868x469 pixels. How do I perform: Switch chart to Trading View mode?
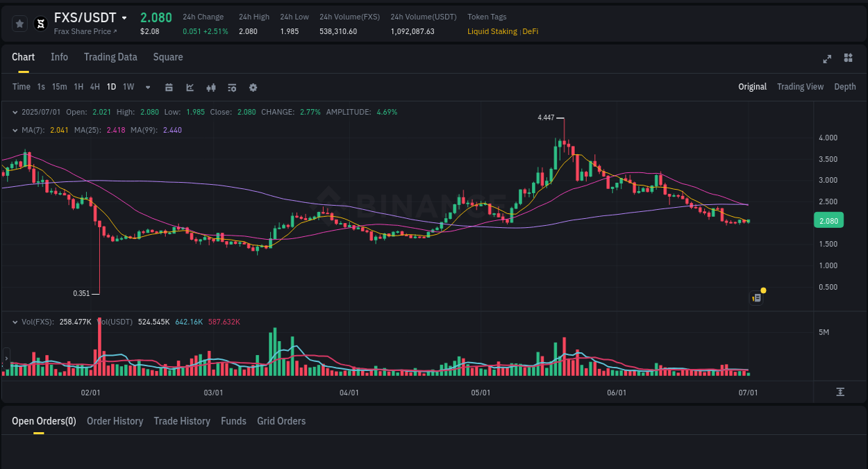pos(800,87)
